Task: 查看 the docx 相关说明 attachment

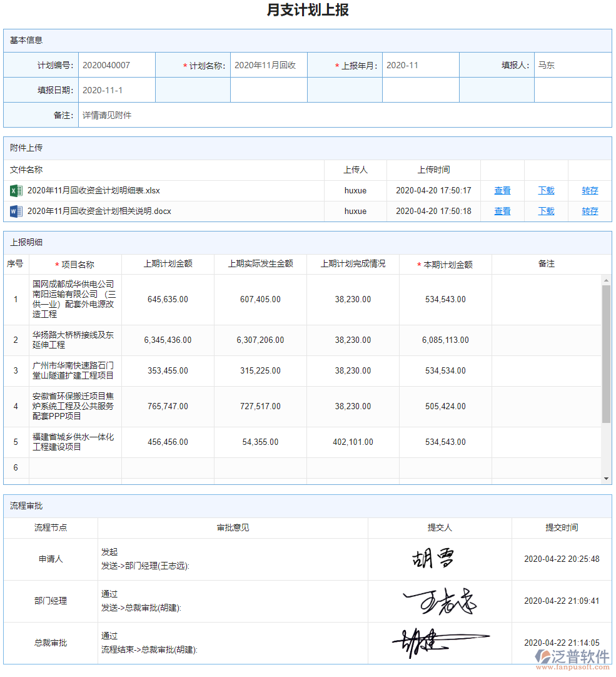Action: pyautogui.click(x=502, y=211)
